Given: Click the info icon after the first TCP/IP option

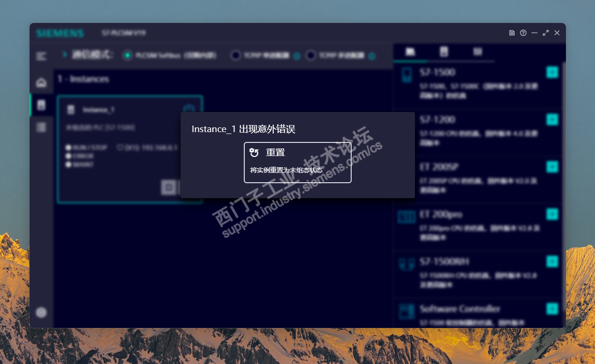Looking at the screenshot, I should coord(296,56).
